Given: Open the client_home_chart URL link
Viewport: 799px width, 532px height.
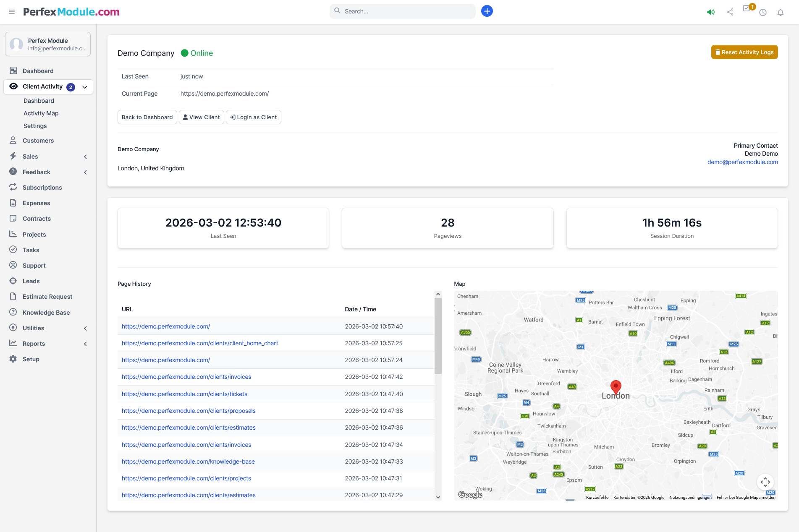Looking at the screenshot, I should pos(200,343).
